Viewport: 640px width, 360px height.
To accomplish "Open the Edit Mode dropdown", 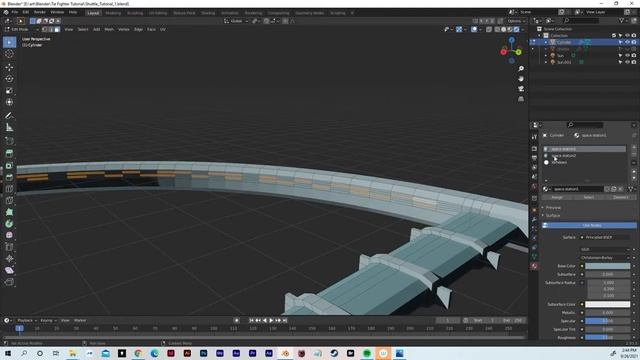I will click(x=22, y=29).
